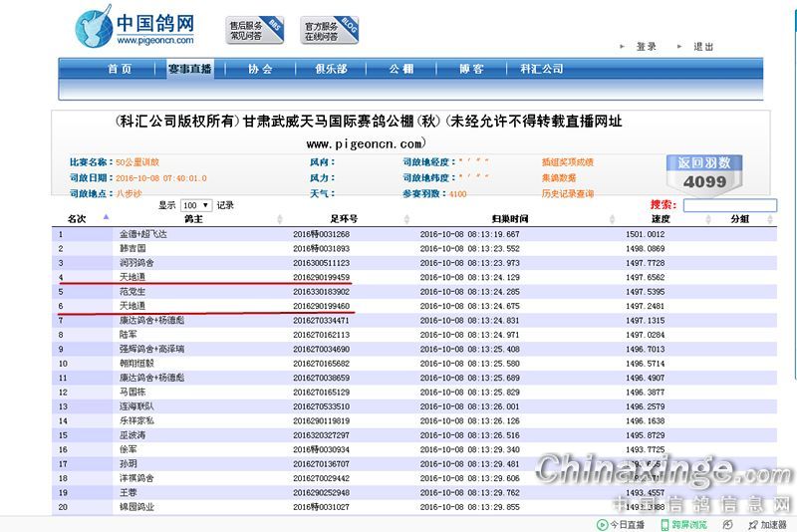Click the refresh icon beside 跨屏浏览
797x532 pixels.
point(728,525)
